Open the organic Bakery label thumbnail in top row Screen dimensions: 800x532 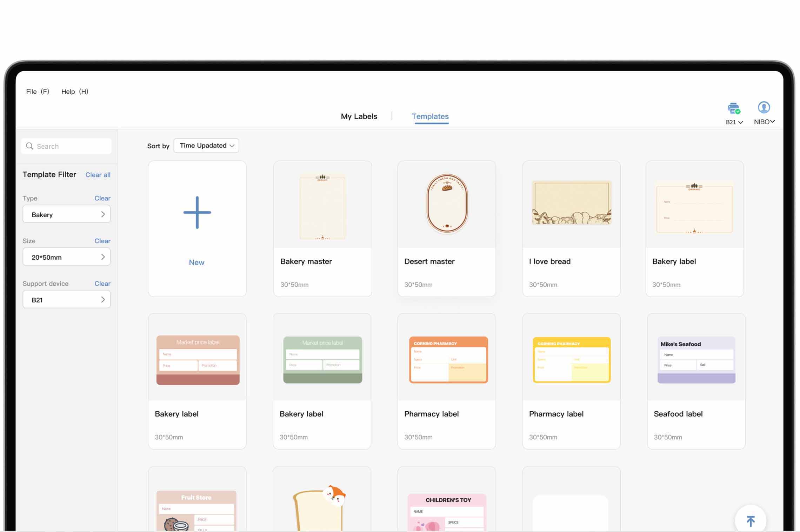pyautogui.click(x=694, y=208)
